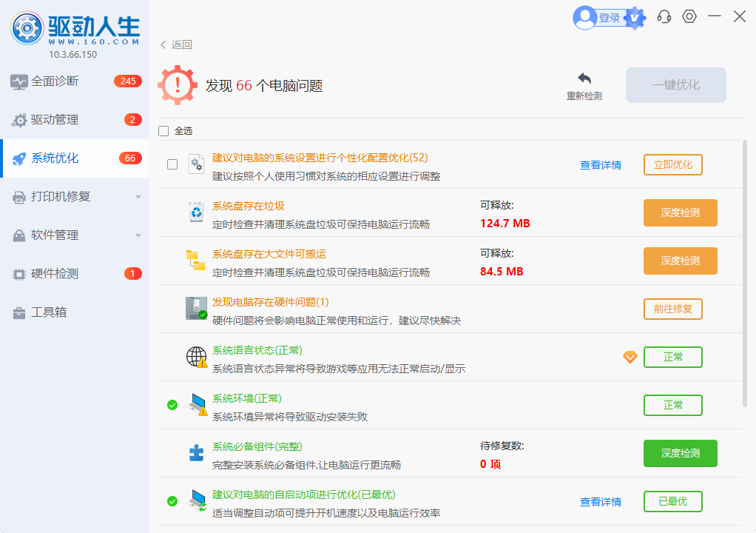Open 查看详情 for 个性化配置优化
The height and width of the screenshot is (533, 756).
pos(601,165)
